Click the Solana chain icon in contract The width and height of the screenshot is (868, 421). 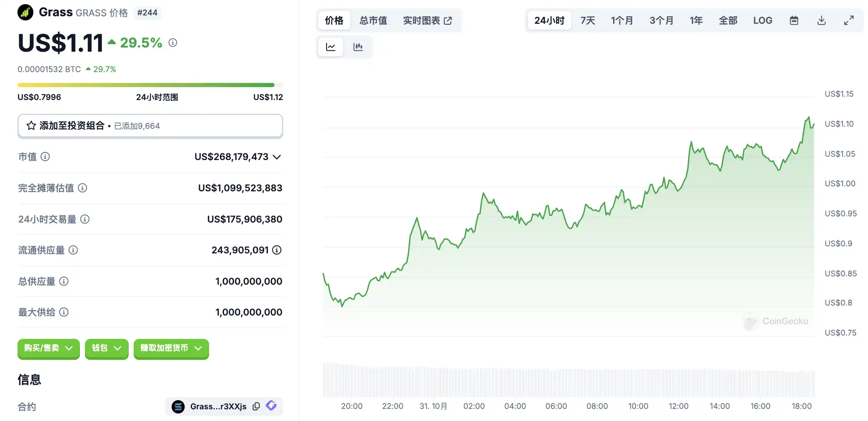(x=178, y=406)
